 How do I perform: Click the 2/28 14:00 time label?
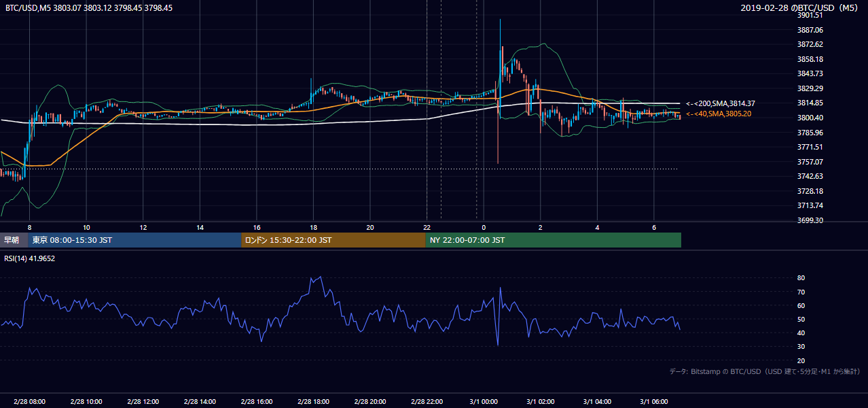coord(200,402)
